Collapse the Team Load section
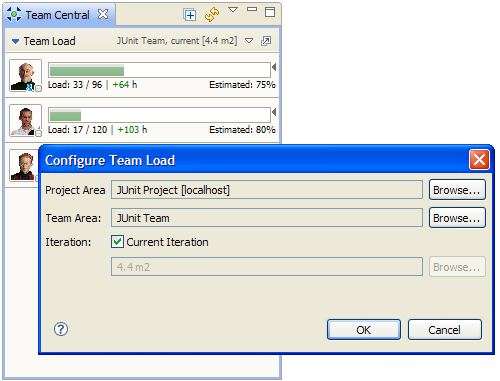Image resolution: width=500 pixels, height=381 pixels. [x=15, y=41]
